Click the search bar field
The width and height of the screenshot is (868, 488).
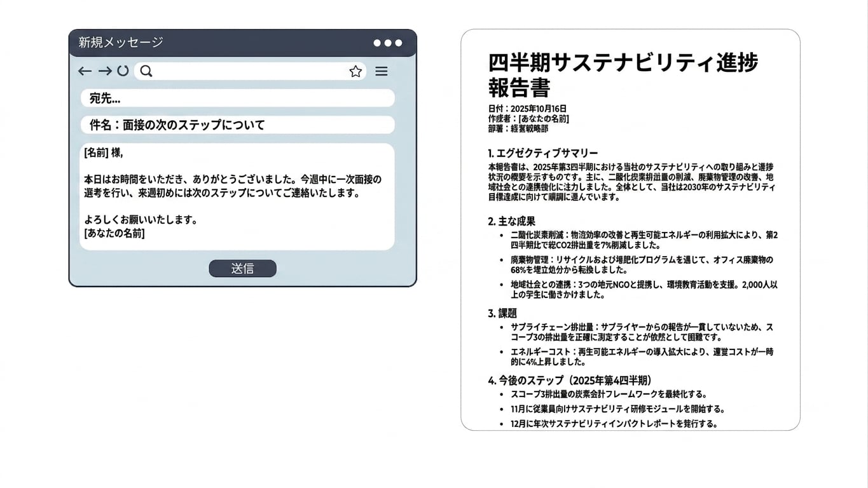tap(250, 71)
